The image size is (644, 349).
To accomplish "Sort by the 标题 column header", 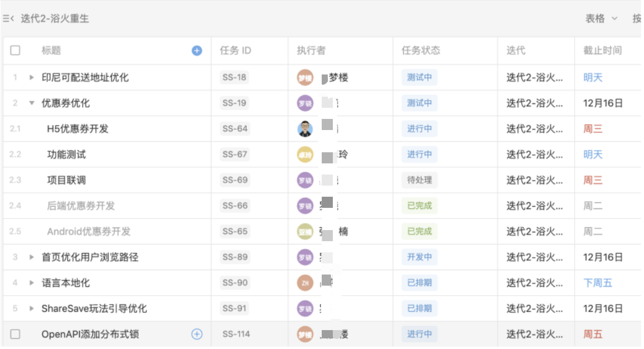I will [x=51, y=51].
